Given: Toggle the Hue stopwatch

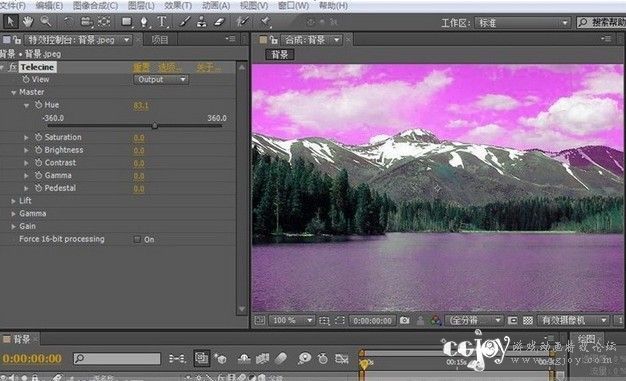Looking at the screenshot, I should tap(38, 105).
